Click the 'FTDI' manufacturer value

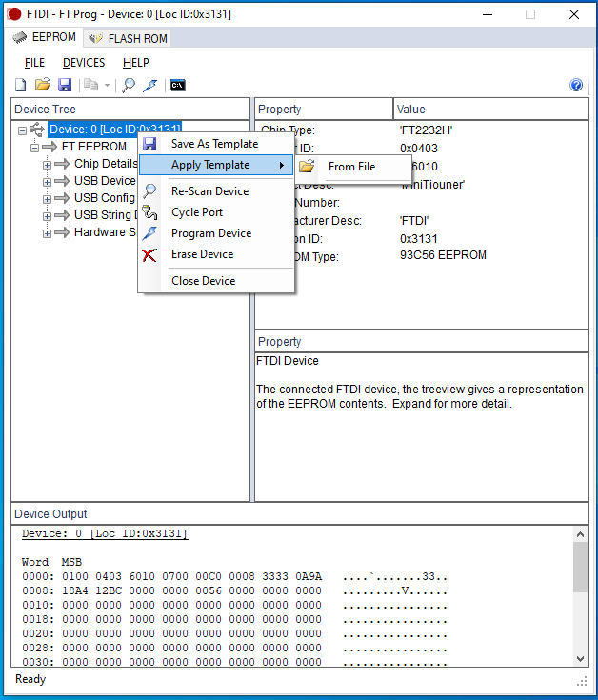click(x=414, y=221)
